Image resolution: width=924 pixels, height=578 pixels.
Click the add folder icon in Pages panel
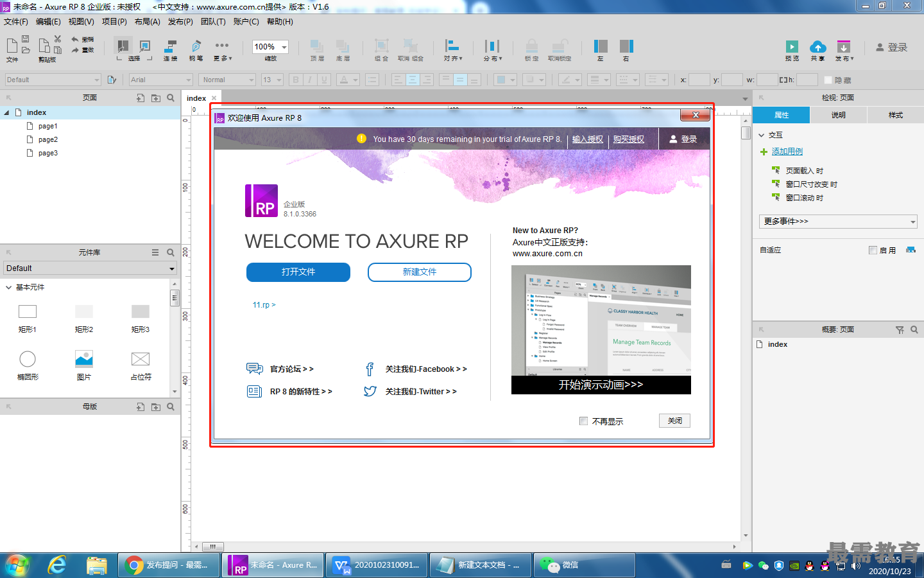(x=156, y=98)
